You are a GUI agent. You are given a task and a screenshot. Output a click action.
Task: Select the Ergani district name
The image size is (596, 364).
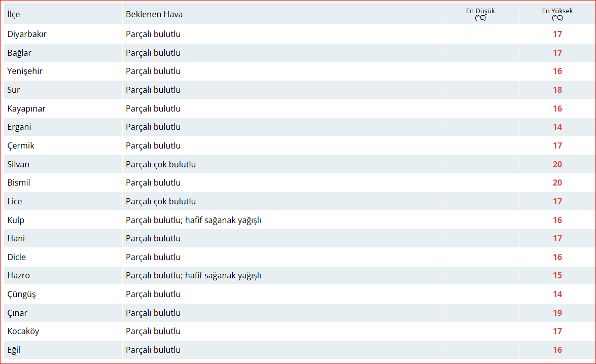tap(19, 127)
